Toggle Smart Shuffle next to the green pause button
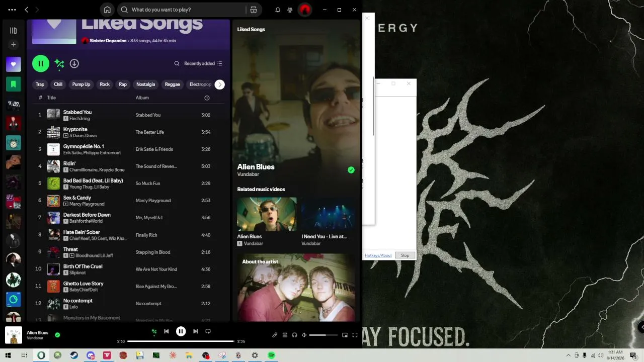 tap(59, 63)
